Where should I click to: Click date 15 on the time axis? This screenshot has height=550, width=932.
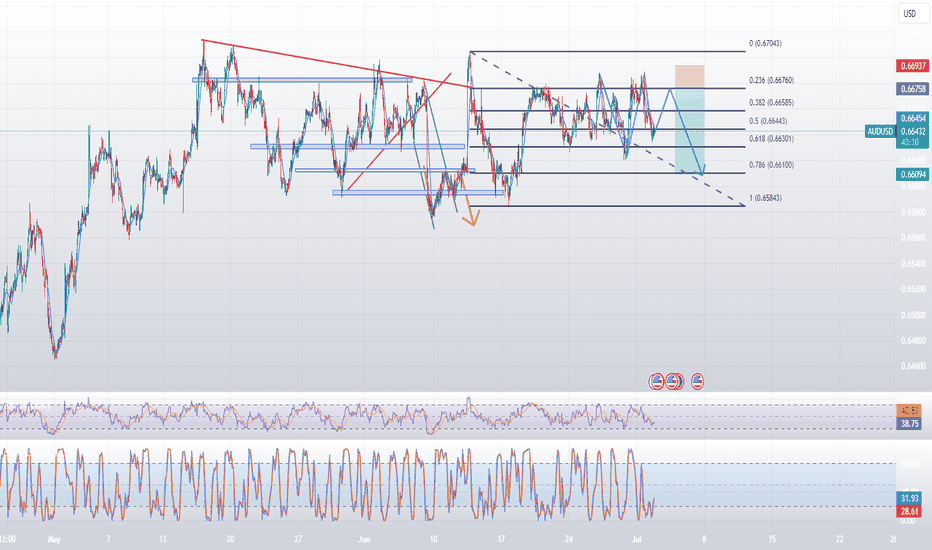point(772,539)
